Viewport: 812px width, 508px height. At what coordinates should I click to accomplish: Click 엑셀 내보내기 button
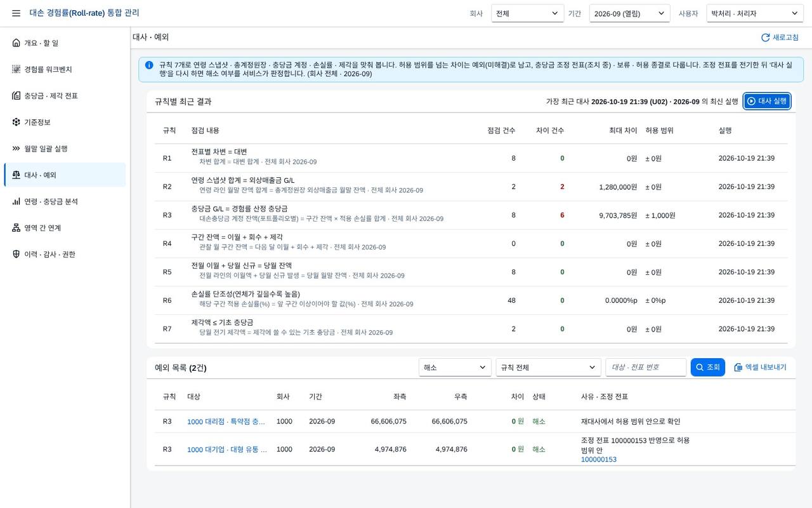(760, 367)
